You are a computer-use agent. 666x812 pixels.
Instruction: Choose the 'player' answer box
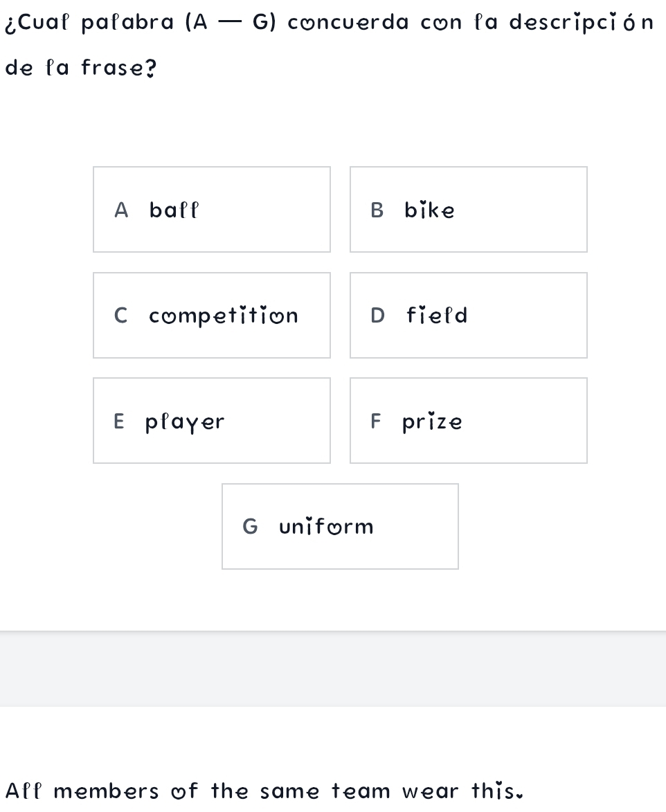coord(211,421)
